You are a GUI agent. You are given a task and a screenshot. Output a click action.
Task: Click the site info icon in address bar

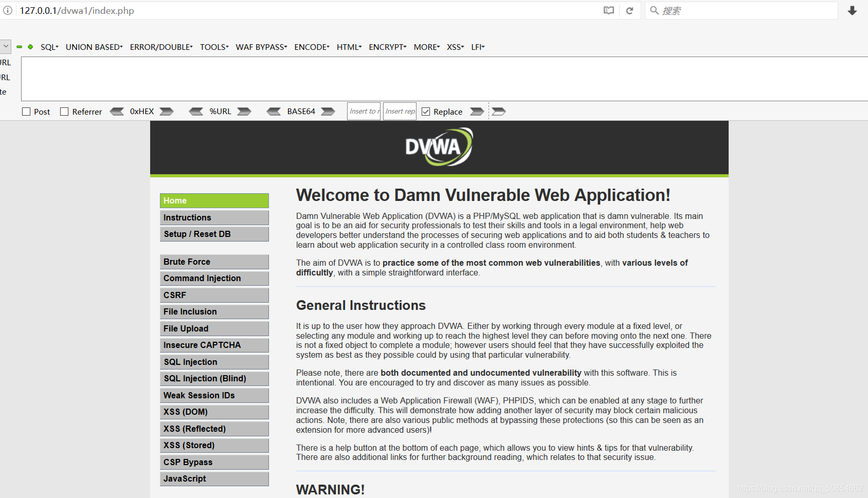click(8, 10)
